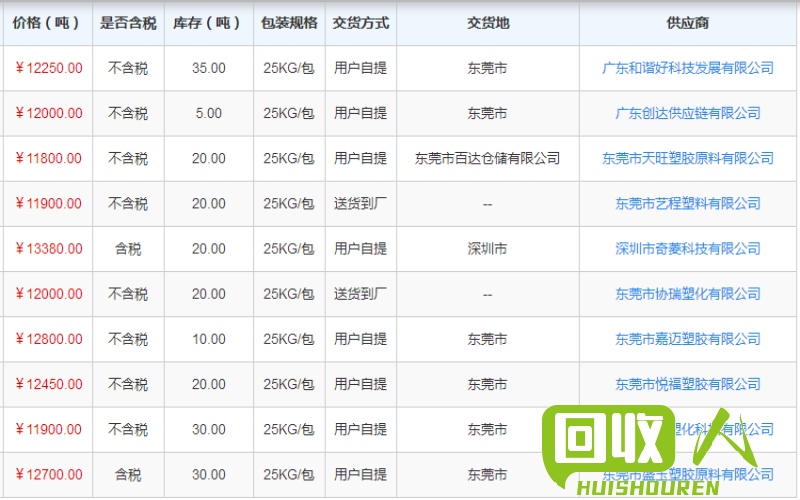The height and width of the screenshot is (500, 800).
Task: Click 含税 in the ¥12700.00 row
Action: click(x=128, y=474)
